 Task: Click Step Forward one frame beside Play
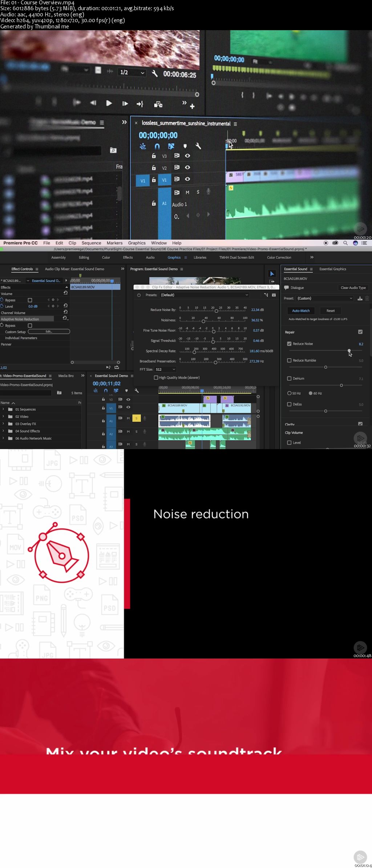coord(125,104)
